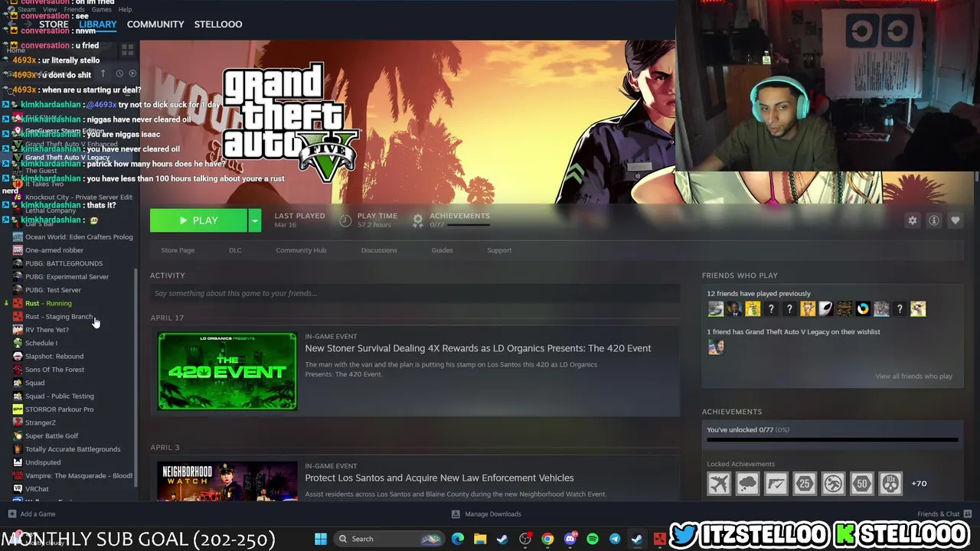980x551 pixels.
Task: Click the airplane locked achievement icon
Action: pos(719,484)
